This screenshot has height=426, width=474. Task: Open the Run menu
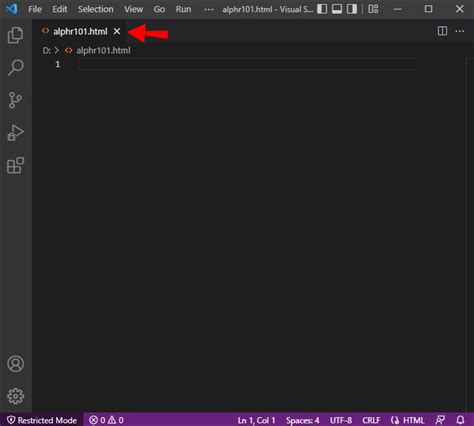tap(183, 9)
